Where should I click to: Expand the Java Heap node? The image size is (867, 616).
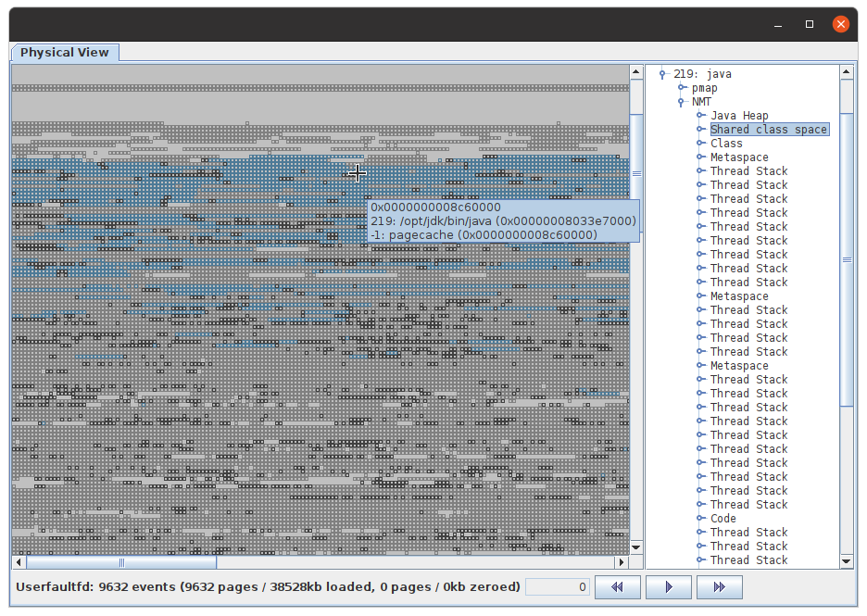point(700,116)
